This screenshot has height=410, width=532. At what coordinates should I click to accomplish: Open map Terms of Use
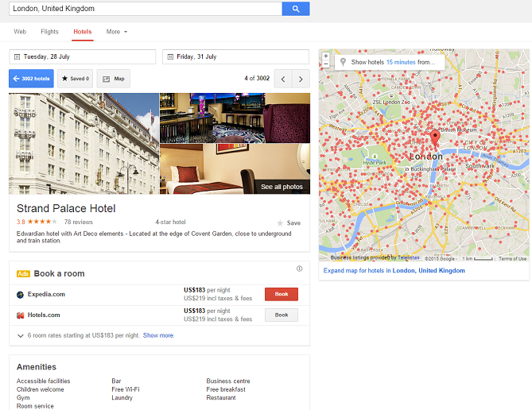click(512, 259)
